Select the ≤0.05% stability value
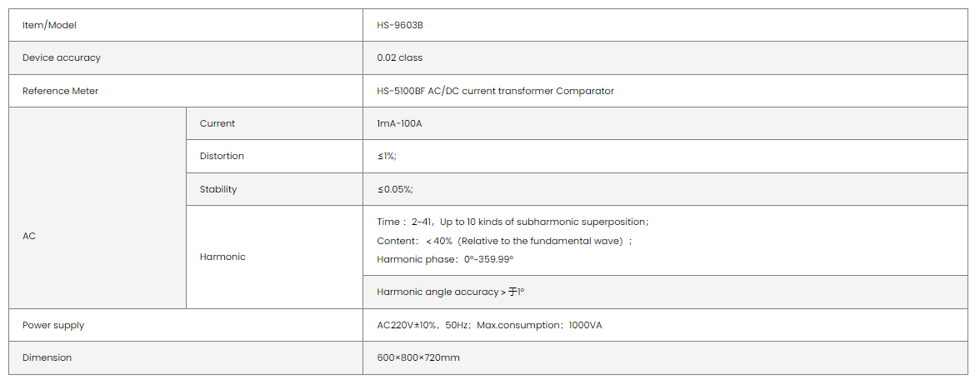 (395, 189)
